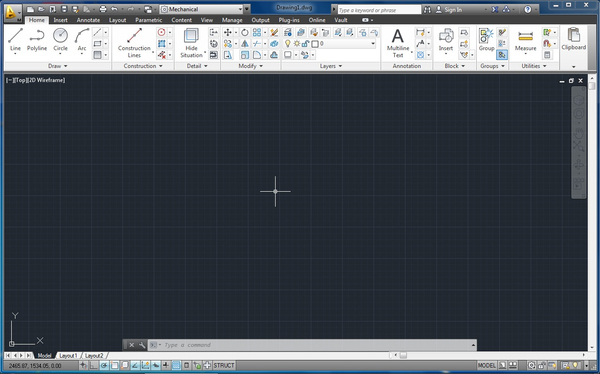Open the Content ribbon tab
The width and height of the screenshot is (600, 374).
tap(181, 20)
